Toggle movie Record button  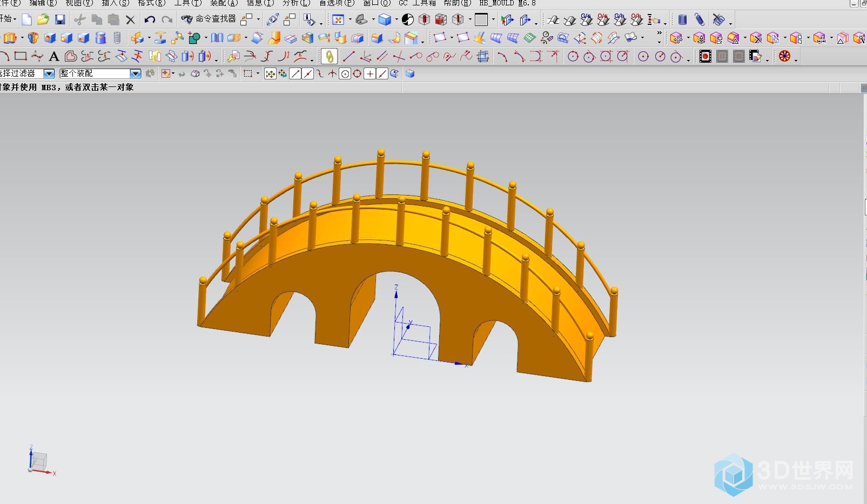pos(705,56)
